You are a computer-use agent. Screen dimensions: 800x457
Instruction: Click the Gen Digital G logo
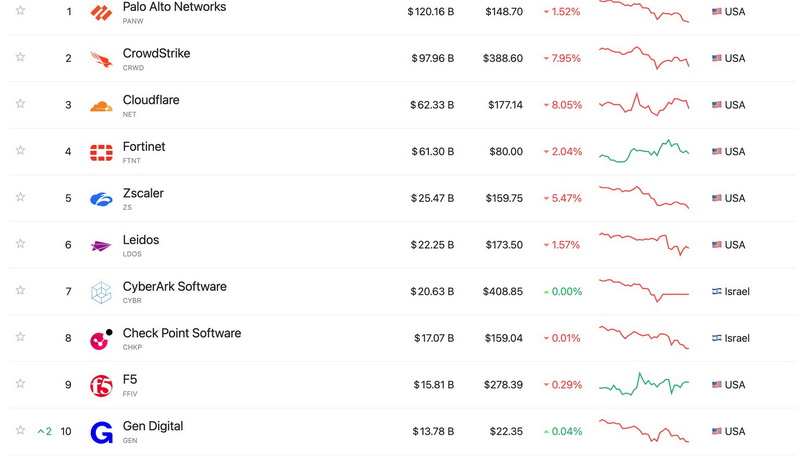click(101, 432)
